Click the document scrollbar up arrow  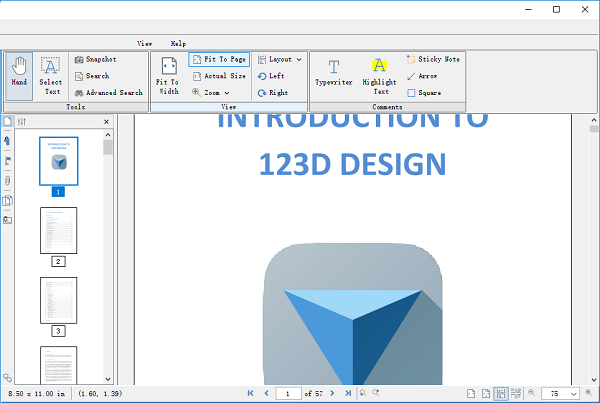click(x=594, y=120)
